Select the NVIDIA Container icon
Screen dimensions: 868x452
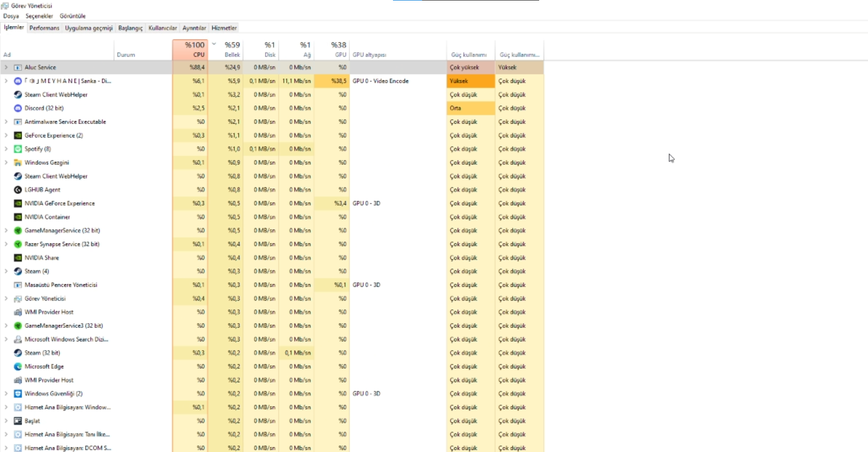pos(18,217)
